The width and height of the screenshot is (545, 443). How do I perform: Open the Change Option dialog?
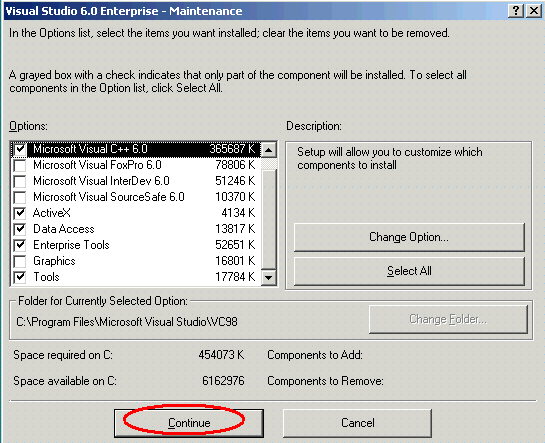409,237
